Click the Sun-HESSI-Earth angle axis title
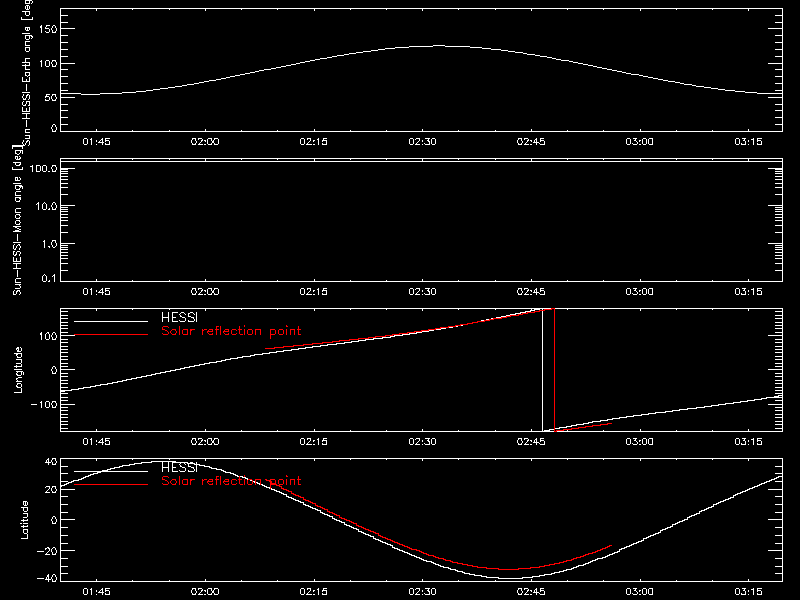This screenshot has height=600, width=800. [27, 73]
